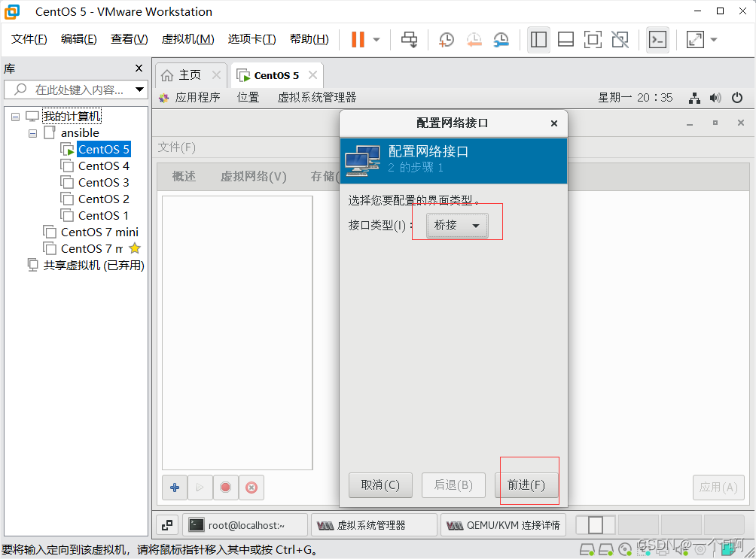Open the 接口类型 桥接 dropdown
Screen dimensions: 756x559
pyautogui.click(x=457, y=226)
